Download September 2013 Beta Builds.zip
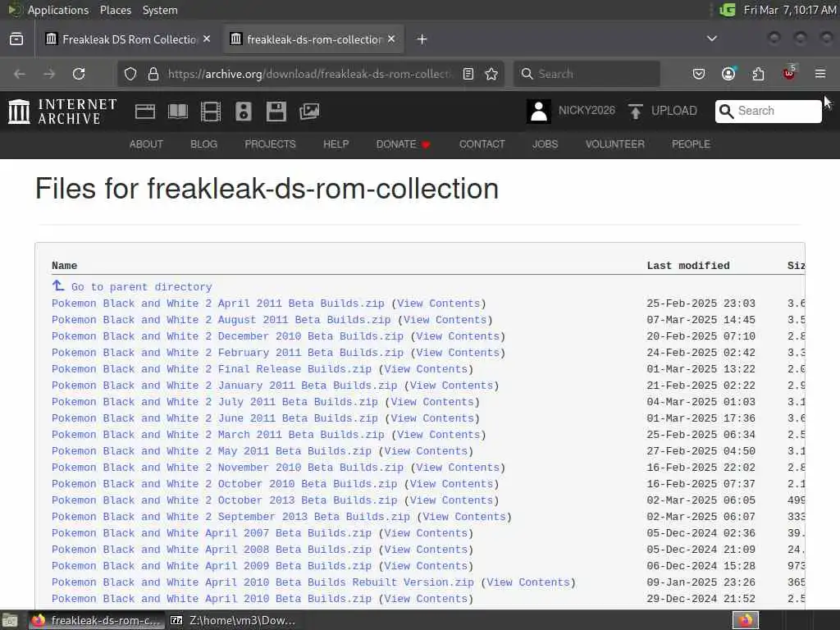This screenshot has width=840, height=630. (x=231, y=517)
